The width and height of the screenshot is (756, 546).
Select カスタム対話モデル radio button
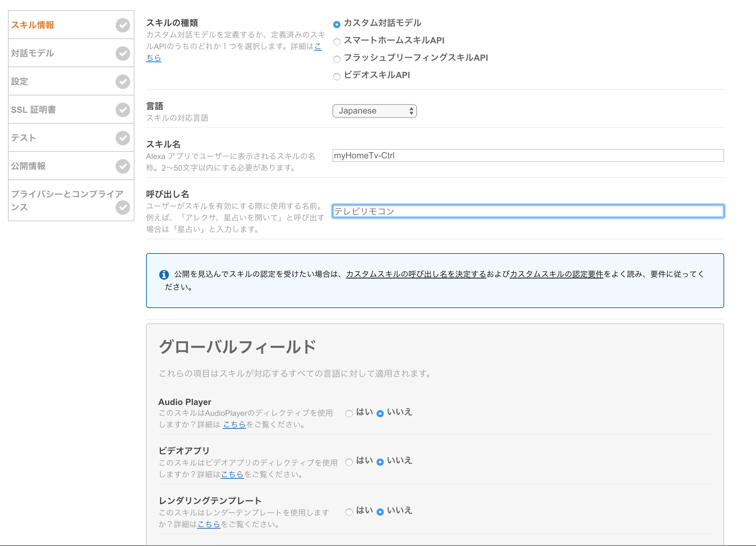pyautogui.click(x=337, y=24)
